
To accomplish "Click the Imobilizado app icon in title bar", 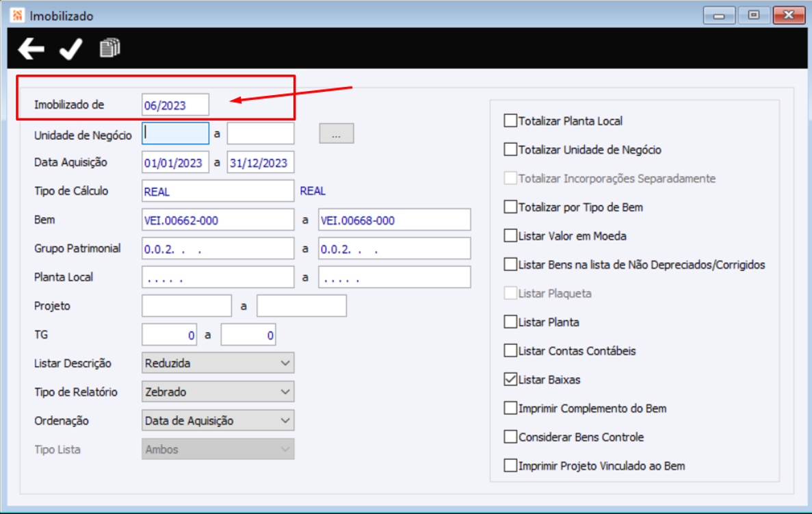I will click(x=17, y=15).
